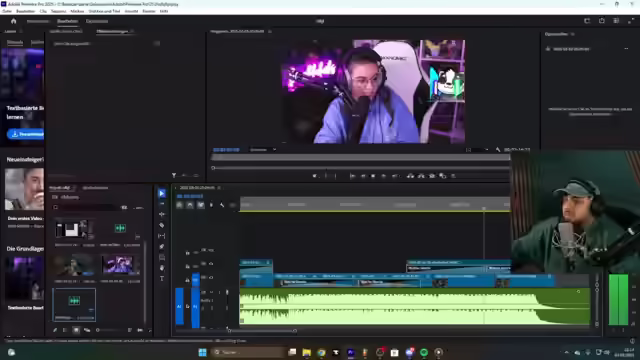Open the Sequenz menu
The height and width of the screenshot is (360, 640).
click(58, 11)
